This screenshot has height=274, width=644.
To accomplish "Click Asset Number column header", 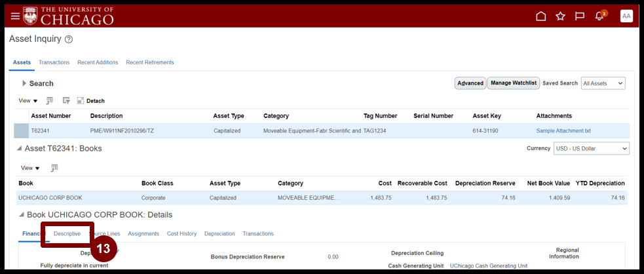I will 51,116.
